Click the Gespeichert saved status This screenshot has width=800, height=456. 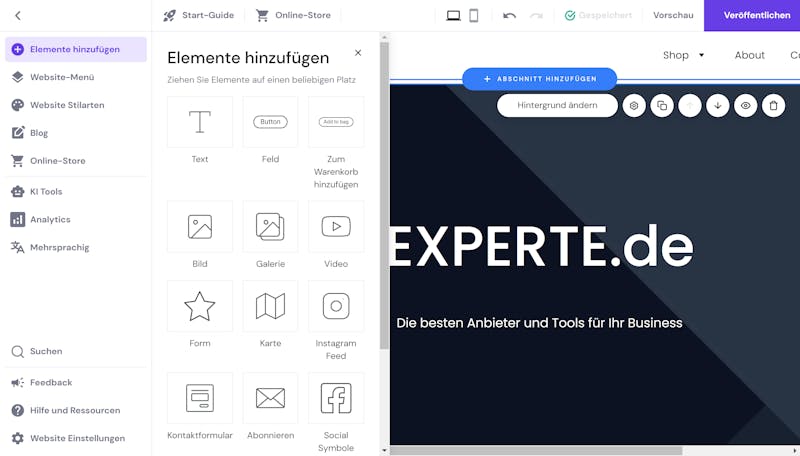(598, 16)
